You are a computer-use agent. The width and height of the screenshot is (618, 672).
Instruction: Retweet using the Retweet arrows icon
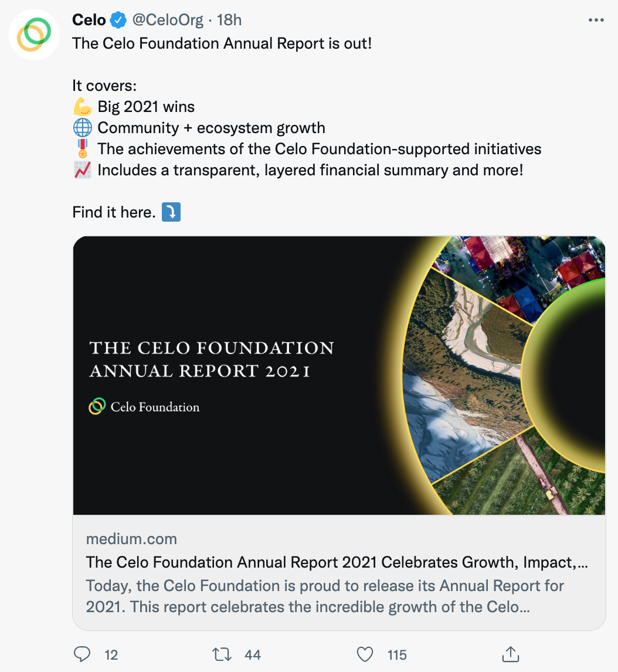222,654
